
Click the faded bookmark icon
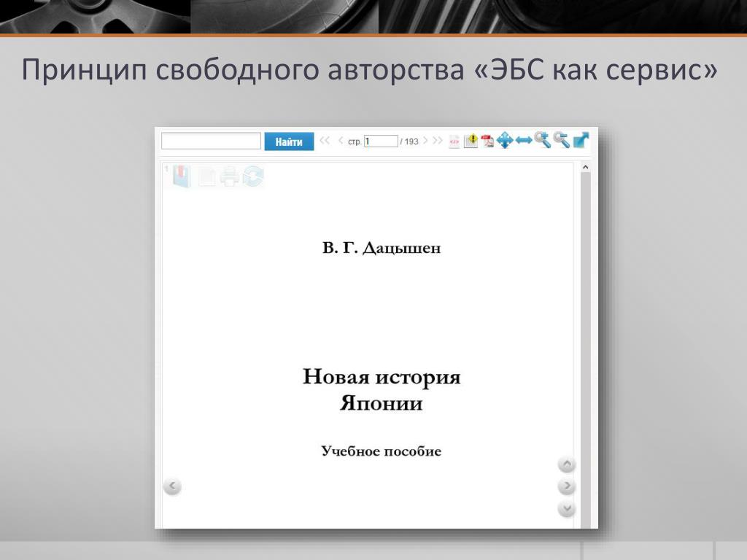coord(182,176)
